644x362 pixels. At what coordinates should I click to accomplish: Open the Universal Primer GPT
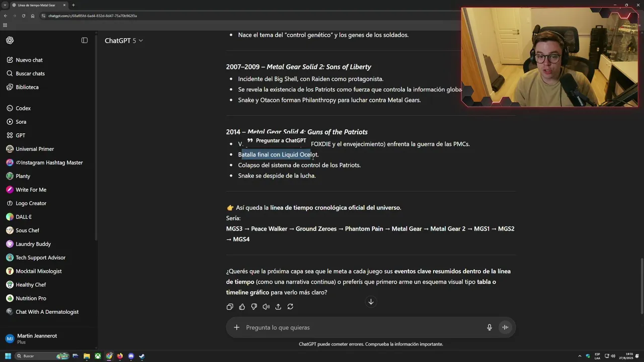(x=35, y=149)
